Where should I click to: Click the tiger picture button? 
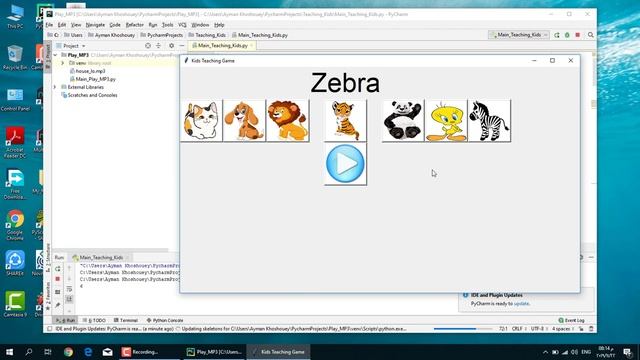(x=345, y=121)
